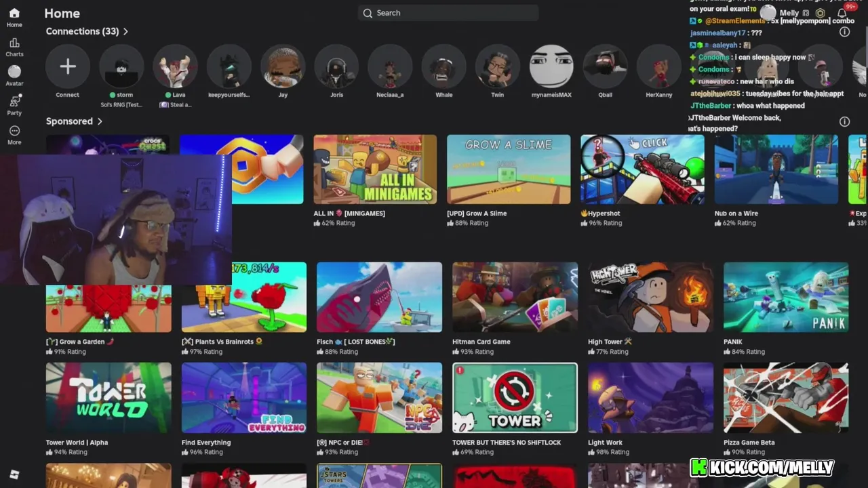
Task: Open mynameisMAX connection avatar
Action: 551,66
